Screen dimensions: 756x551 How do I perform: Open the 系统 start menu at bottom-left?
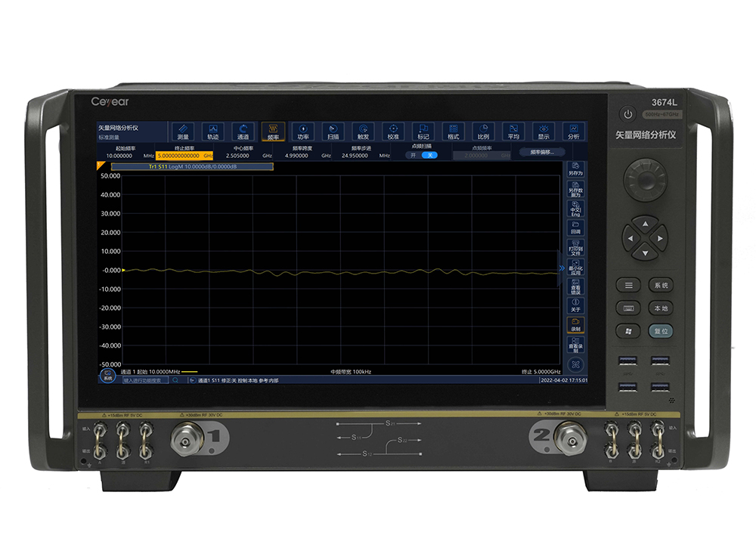coord(108,374)
